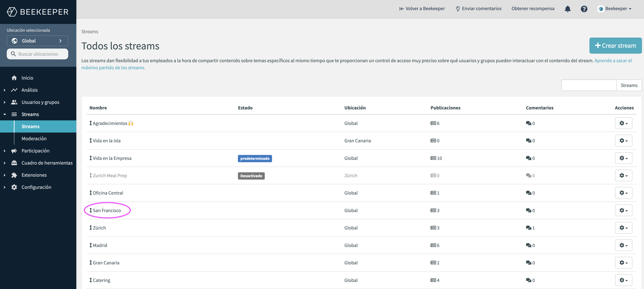
Task: Click the Participación megaphone icon
Action: coord(14,151)
